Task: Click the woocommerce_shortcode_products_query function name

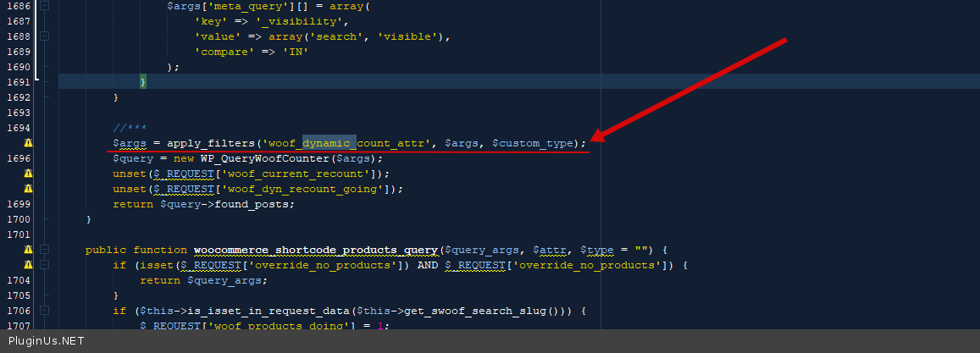Action: pyautogui.click(x=317, y=250)
